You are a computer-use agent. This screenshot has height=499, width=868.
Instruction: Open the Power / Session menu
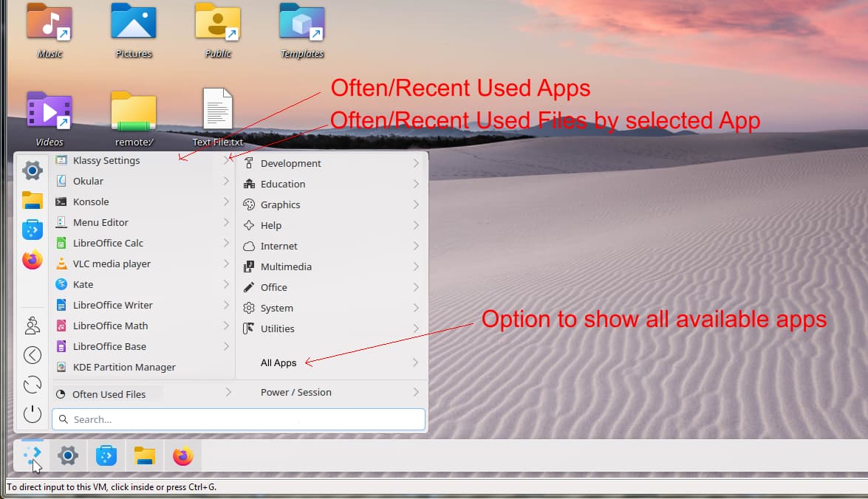point(295,392)
